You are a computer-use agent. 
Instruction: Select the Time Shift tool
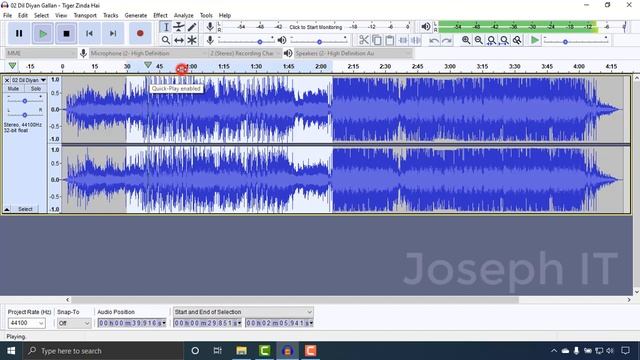point(179,40)
